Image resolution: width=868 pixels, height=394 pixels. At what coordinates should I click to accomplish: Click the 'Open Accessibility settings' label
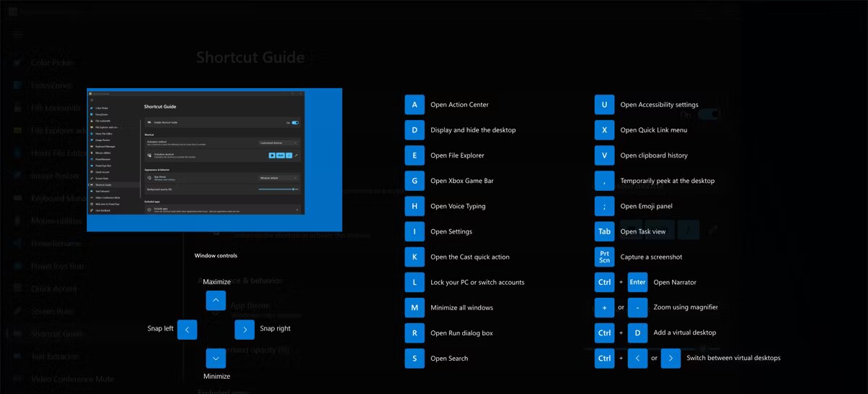point(659,105)
